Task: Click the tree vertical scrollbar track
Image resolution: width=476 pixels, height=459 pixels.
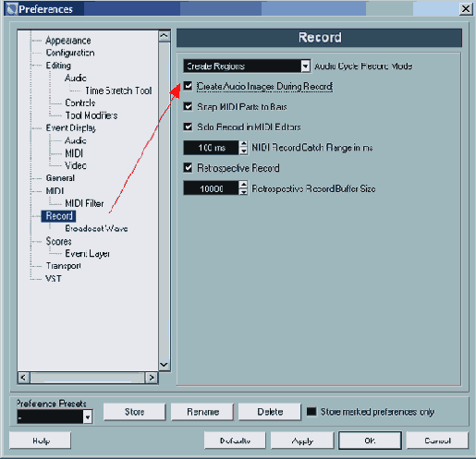Action: [165, 200]
